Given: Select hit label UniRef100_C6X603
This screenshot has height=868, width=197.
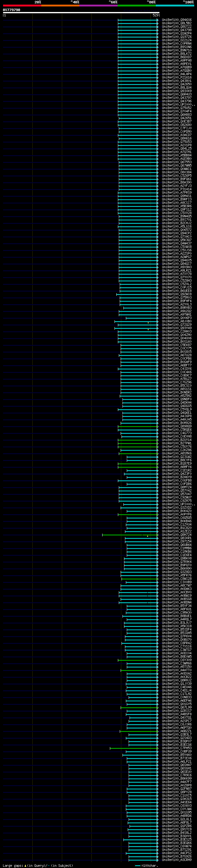Looking at the screenshot, I should (x=177, y=805).
